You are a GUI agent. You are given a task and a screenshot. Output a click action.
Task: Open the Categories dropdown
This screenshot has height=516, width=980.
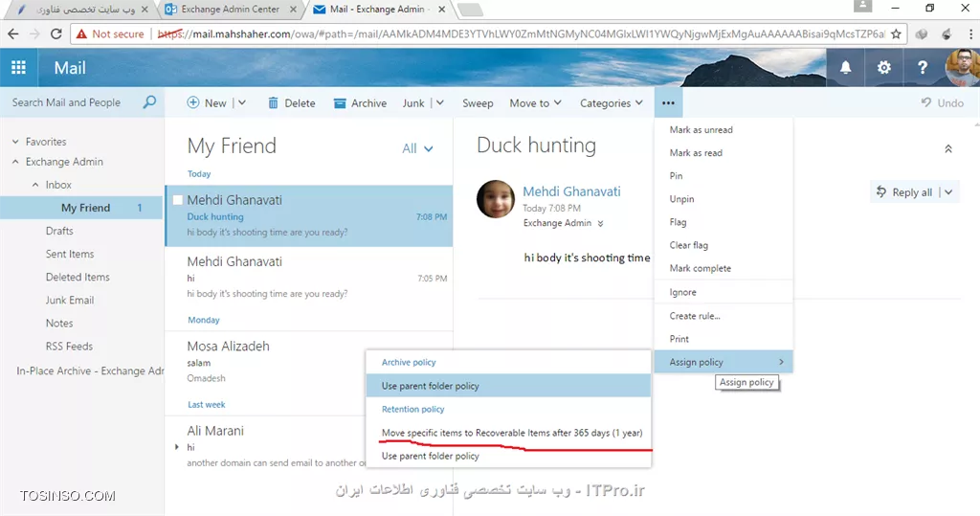click(x=611, y=103)
